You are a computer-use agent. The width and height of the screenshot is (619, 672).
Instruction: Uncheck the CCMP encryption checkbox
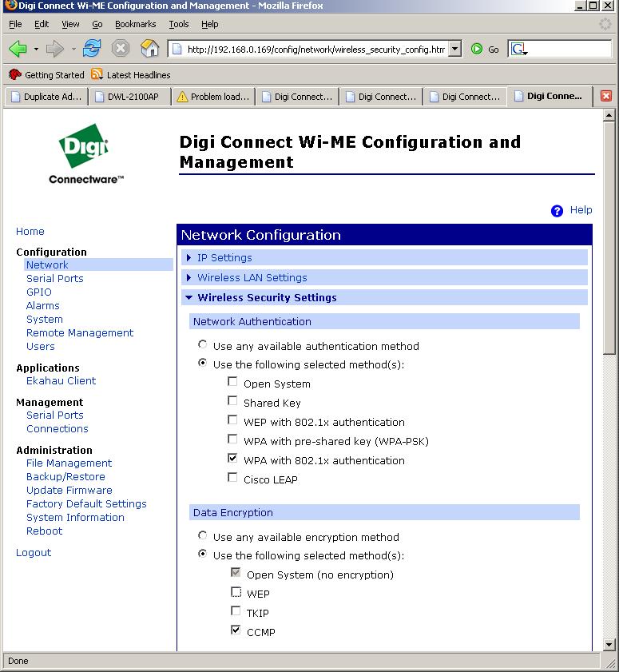[236, 630]
